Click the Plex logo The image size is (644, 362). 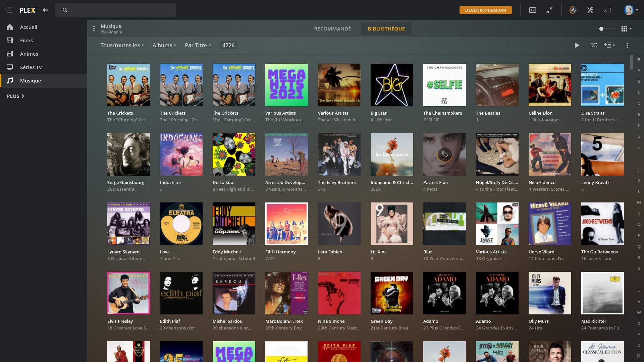pyautogui.click(x=28, y=10)
